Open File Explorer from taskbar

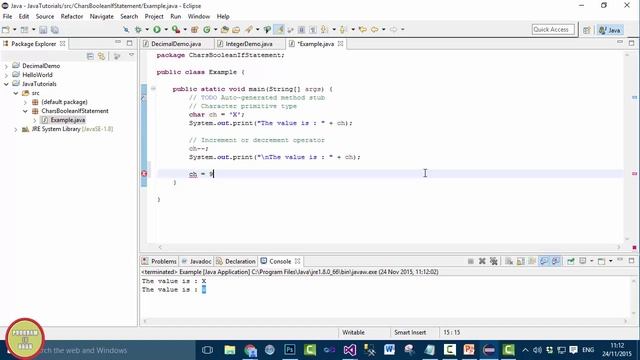pyautogui.click(x=230, y=350)
